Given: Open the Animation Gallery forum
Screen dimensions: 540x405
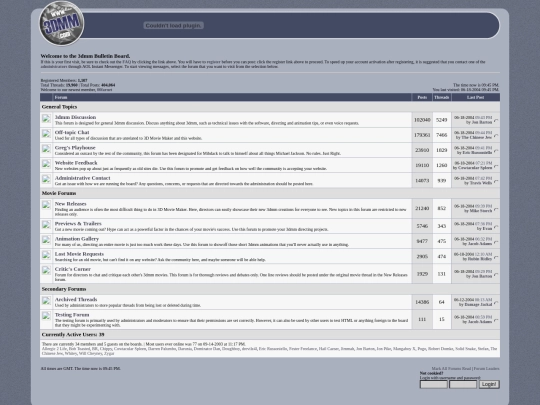Looking at the screenshot, I should pyautogui.click(x=77, y=239).
